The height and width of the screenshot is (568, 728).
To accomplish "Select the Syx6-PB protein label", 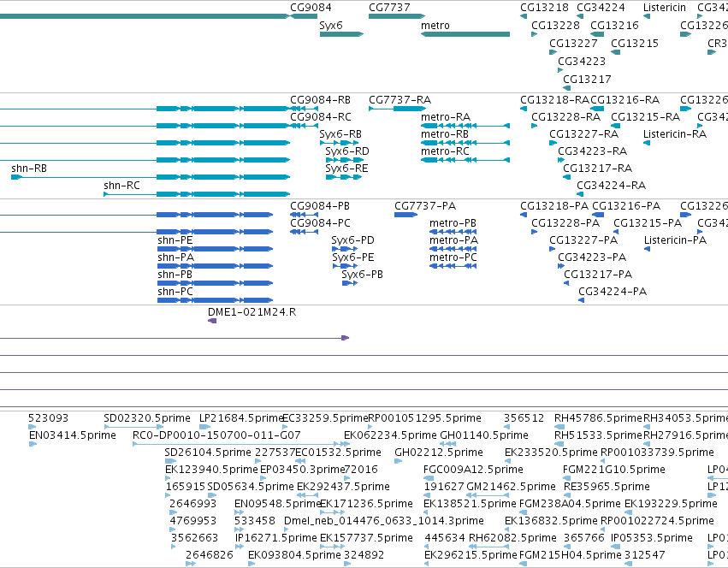I will click(362, 275).
